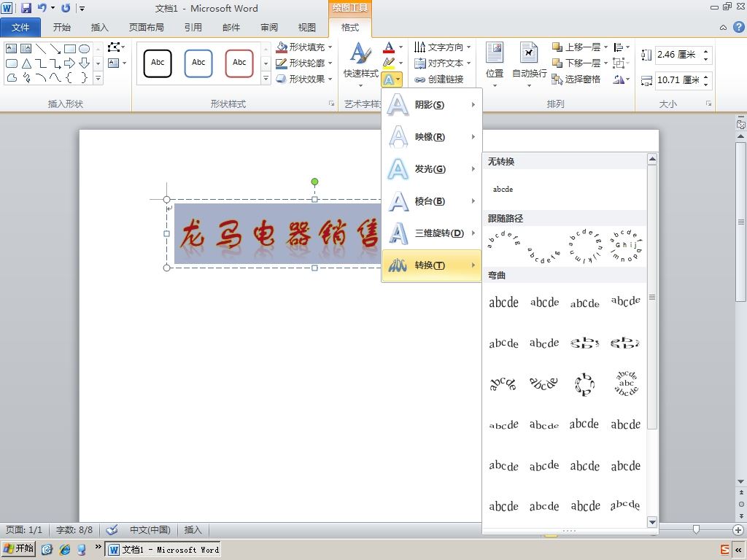Select the rectangle shape in gallery

pos(70,49)
